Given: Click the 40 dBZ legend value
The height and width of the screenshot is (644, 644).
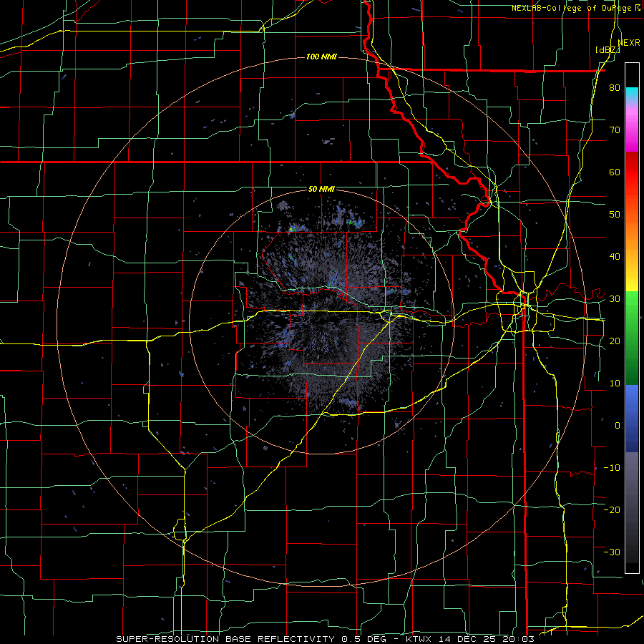Looking at the screenshot, I should point(615,257).
